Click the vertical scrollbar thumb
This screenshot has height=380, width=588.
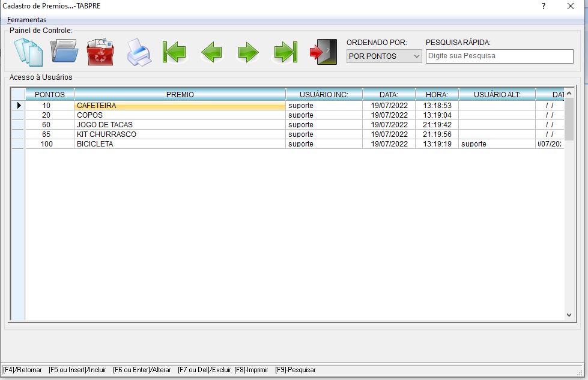click(x=569, y=119)
